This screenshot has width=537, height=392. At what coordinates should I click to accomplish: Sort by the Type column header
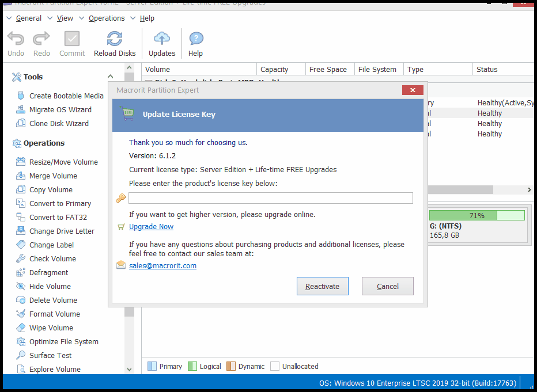(438, 69)
